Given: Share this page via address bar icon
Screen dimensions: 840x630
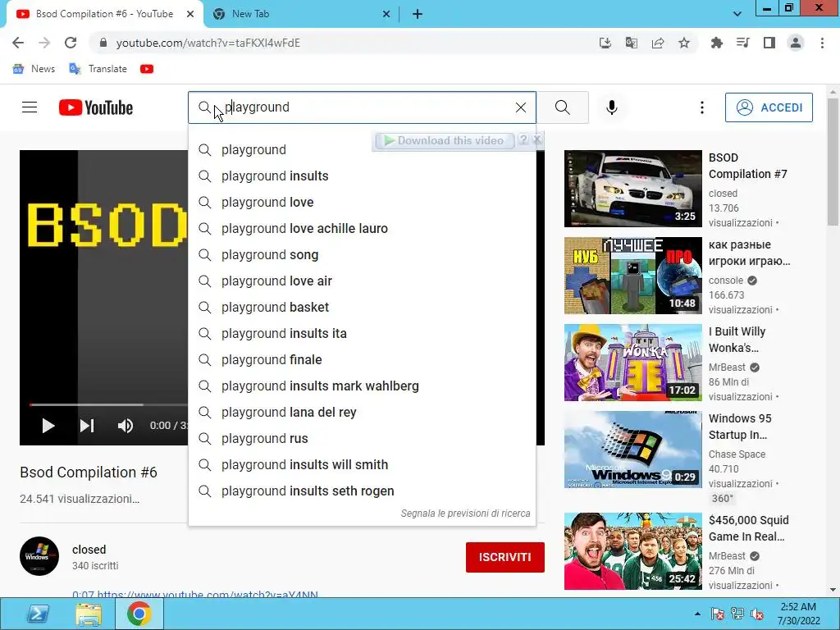Looking at the screenshot, I should click(658, 43).
